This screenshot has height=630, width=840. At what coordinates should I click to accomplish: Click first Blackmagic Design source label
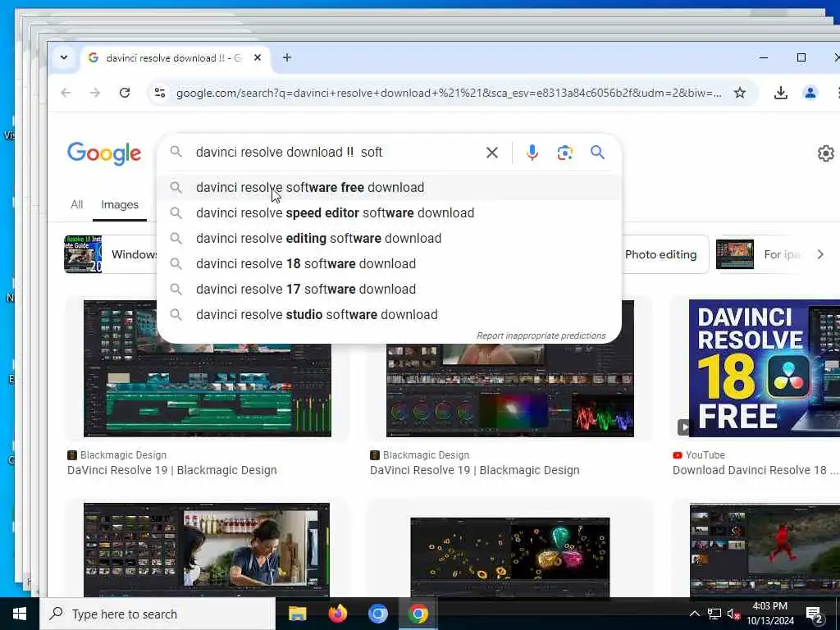pyautogui.click(x=123, y=454)
